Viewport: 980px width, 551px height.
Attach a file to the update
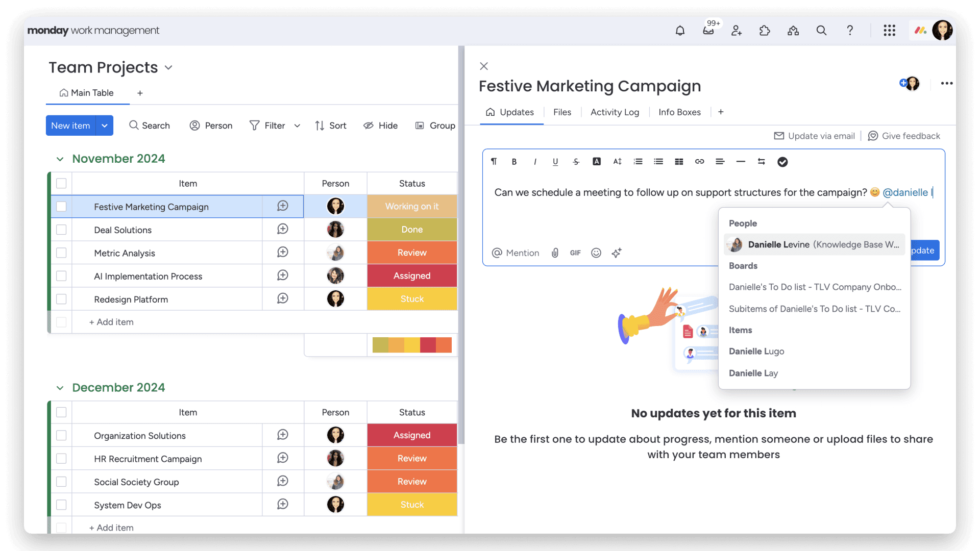tap(555, 253)
